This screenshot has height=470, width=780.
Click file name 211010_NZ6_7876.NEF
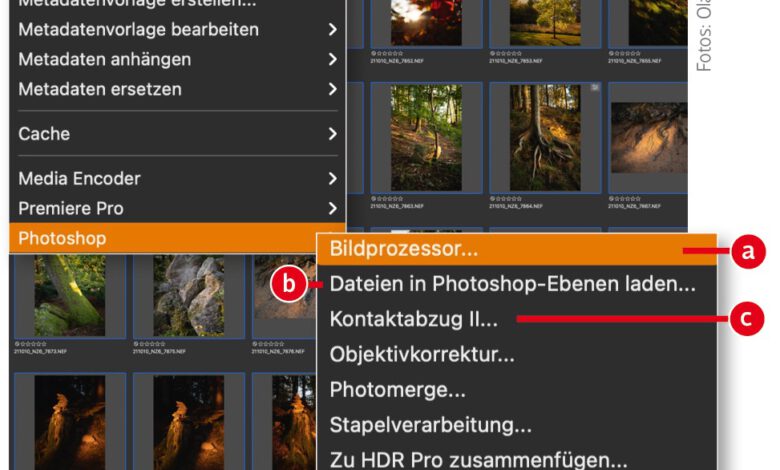point(278,351)
